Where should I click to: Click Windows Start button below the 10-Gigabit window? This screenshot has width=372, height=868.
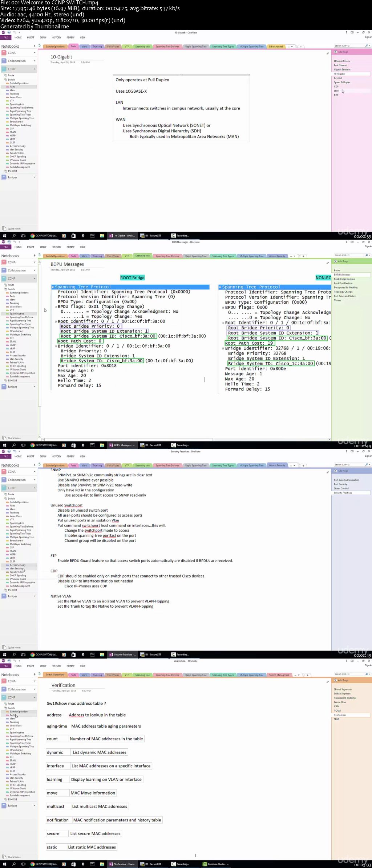click(4, 236)
